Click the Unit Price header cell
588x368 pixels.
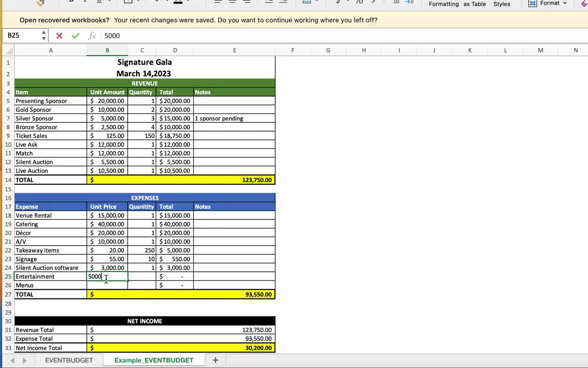pos(107,207)
